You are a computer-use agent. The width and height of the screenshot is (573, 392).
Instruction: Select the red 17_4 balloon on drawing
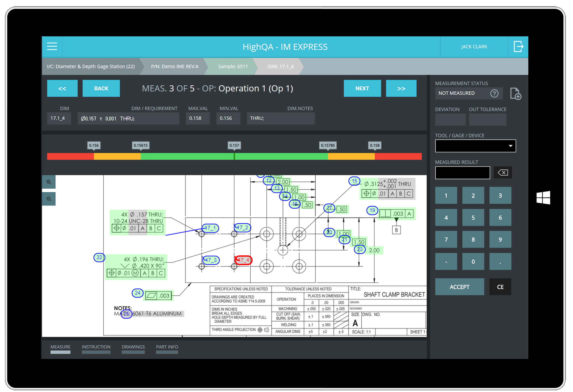pos(243,260)
